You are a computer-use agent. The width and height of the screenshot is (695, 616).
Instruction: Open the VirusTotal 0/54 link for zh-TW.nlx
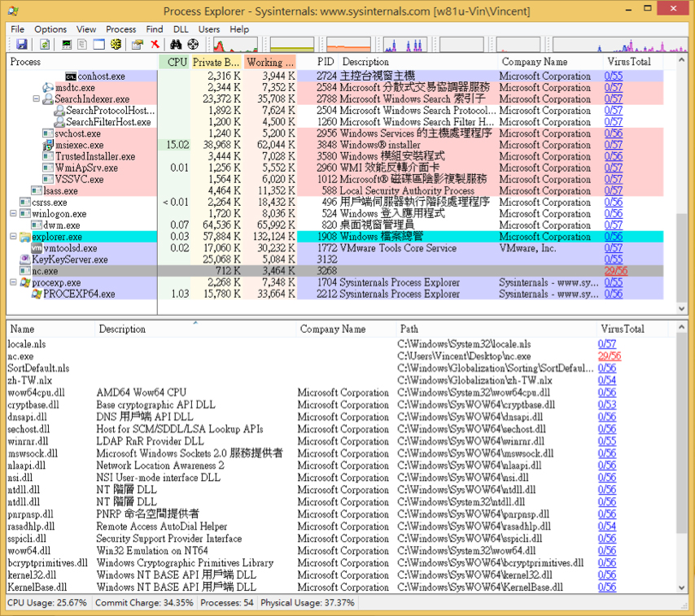click(x=607, y=380)
